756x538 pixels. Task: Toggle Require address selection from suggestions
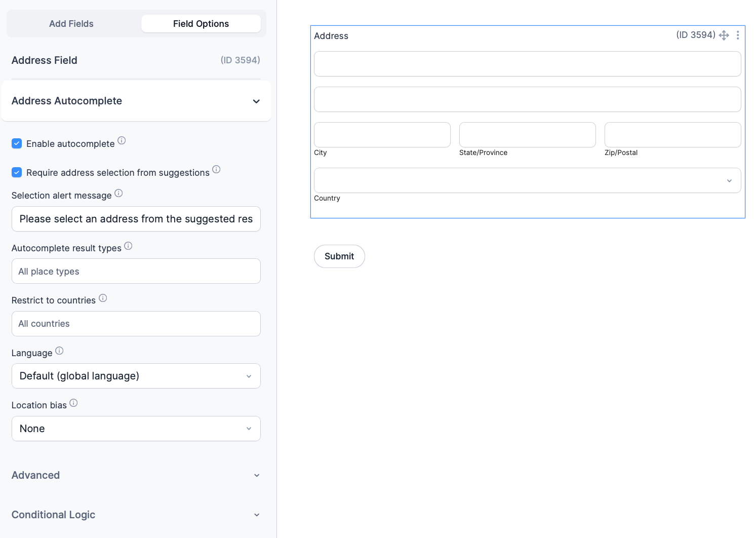tap(17, 172)
